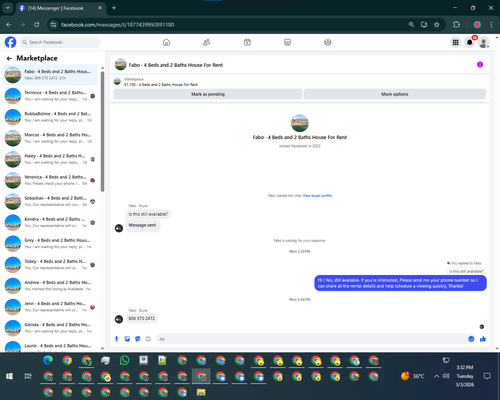Open the Andrea conversation
This screenshot has height=400, width=500.
coord(50,285)
